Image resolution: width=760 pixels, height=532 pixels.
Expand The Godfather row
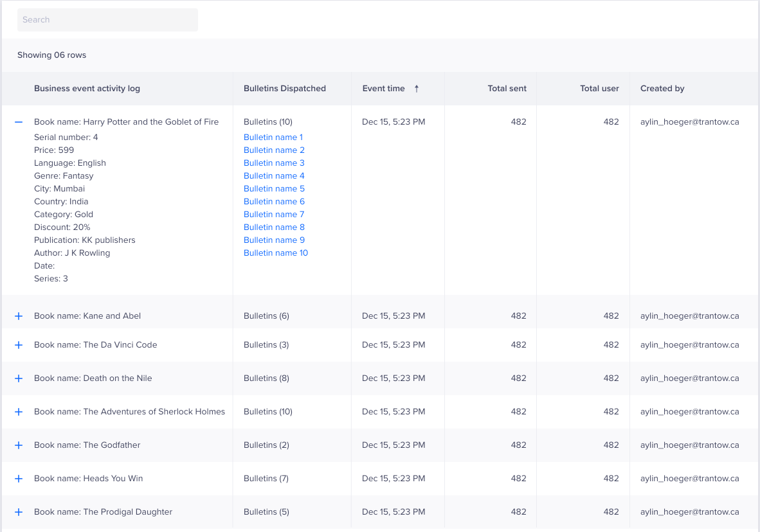(19, 445)
